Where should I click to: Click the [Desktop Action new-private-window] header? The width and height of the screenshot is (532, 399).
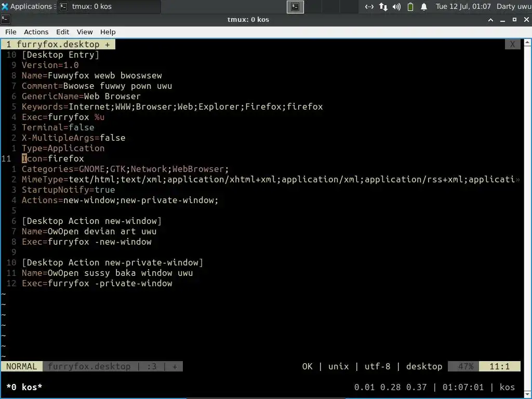[112, 262]
